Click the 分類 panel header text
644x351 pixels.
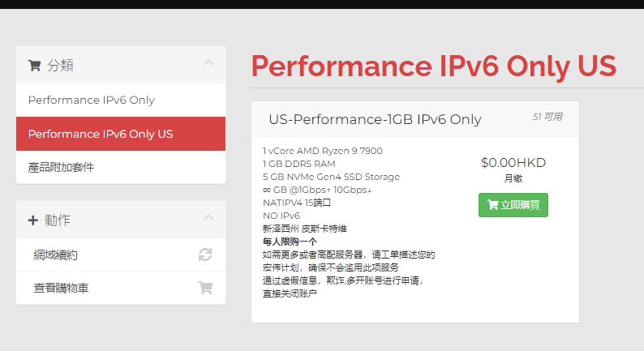(61, 65)
